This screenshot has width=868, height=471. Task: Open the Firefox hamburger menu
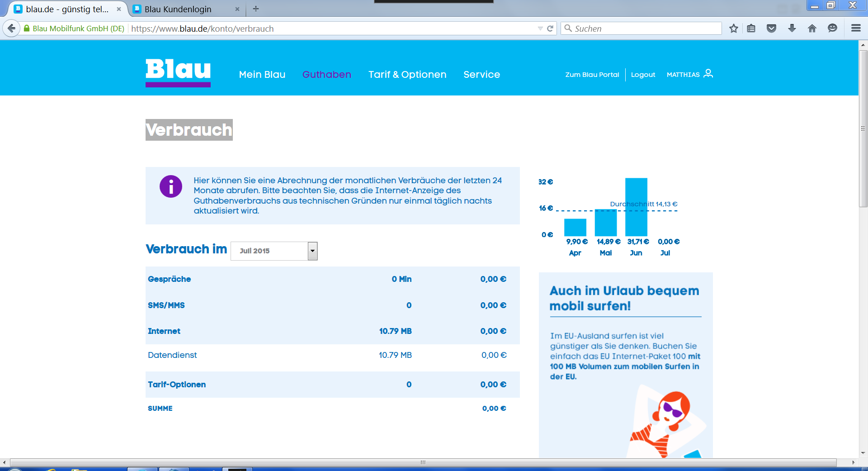pos(856,29)
